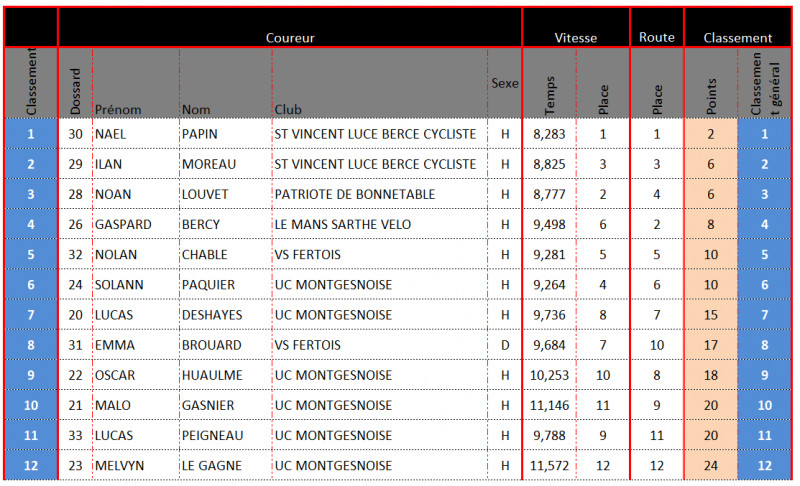Click the 'Route' column group header
This screenshot has width=800, height=486.
pyautogui.click(x=657, y=37)
